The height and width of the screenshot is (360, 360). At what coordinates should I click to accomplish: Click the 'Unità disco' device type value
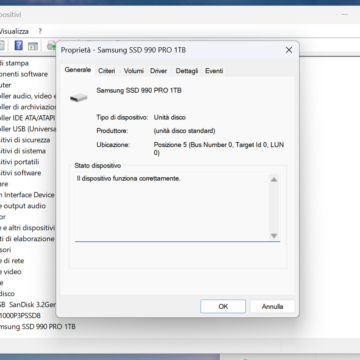click(x=170, y=117)
